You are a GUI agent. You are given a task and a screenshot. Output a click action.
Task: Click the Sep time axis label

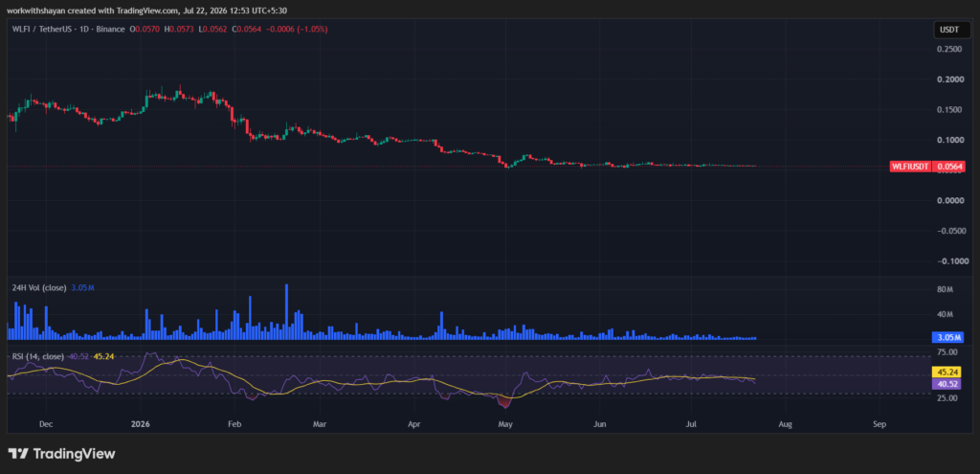[x=880, y=424]
